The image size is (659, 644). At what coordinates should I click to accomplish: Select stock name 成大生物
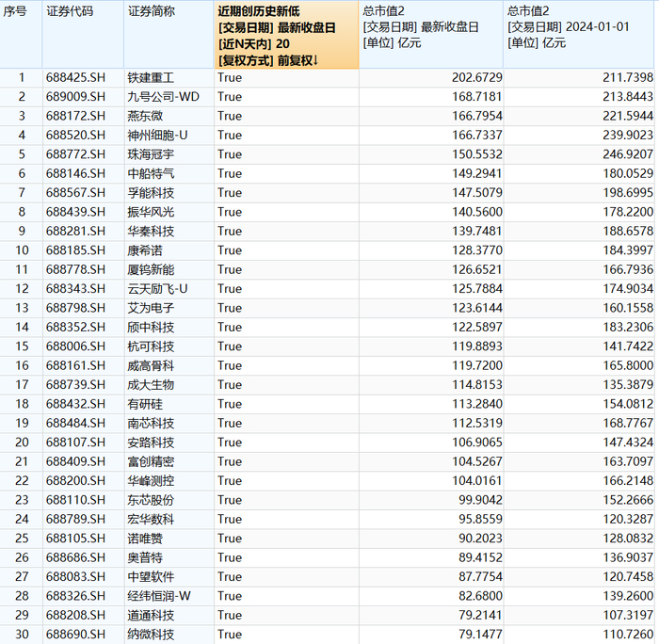click(151, 385)
